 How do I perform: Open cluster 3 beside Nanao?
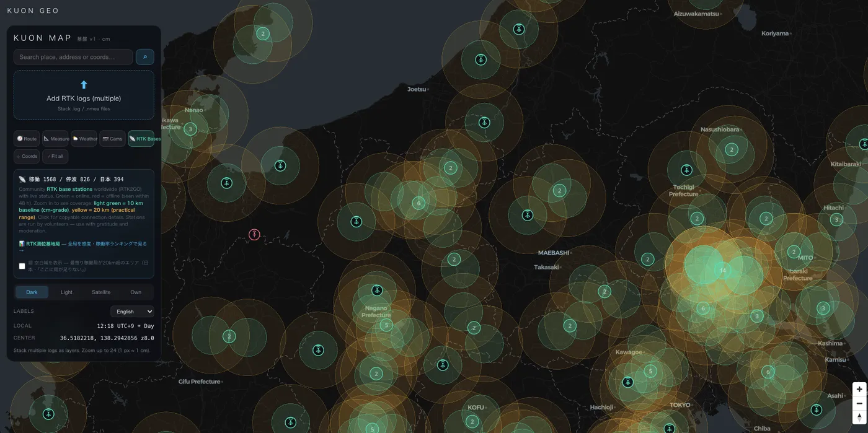[x=190, y=129]
